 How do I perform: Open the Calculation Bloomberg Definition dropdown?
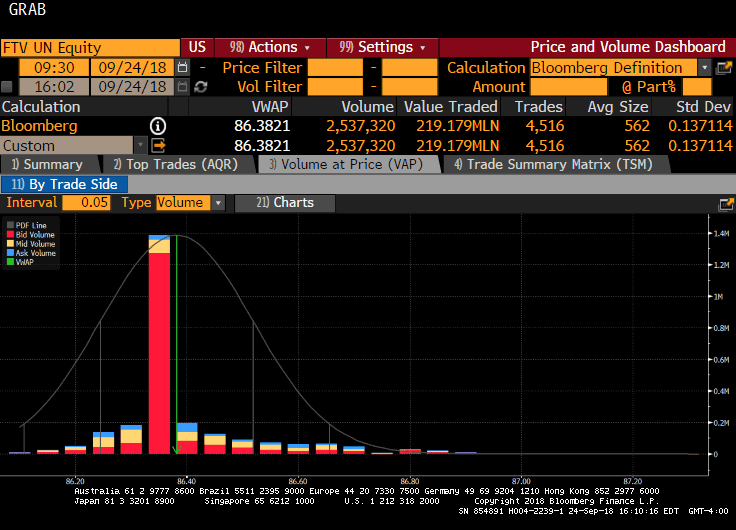(705, 68)
